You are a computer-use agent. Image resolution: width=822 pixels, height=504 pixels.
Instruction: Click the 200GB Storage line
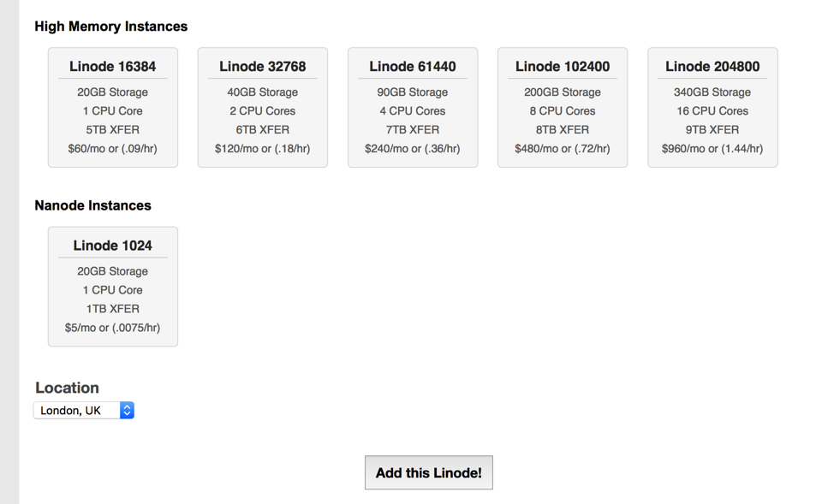click(562, 92)
